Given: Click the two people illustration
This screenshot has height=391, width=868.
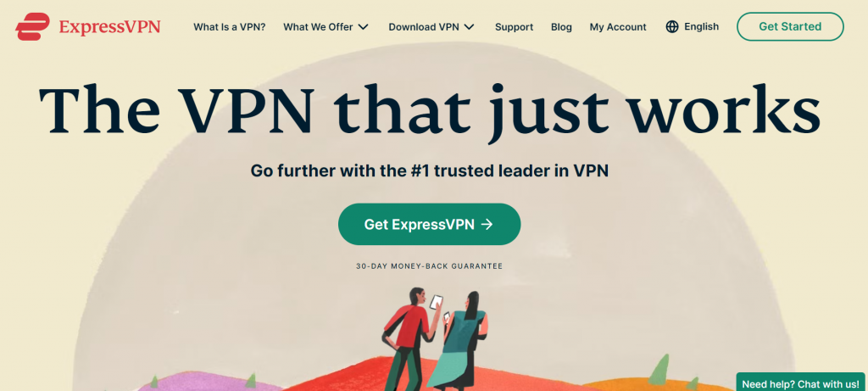Looking at the screenshot, I should click(435, 339).
